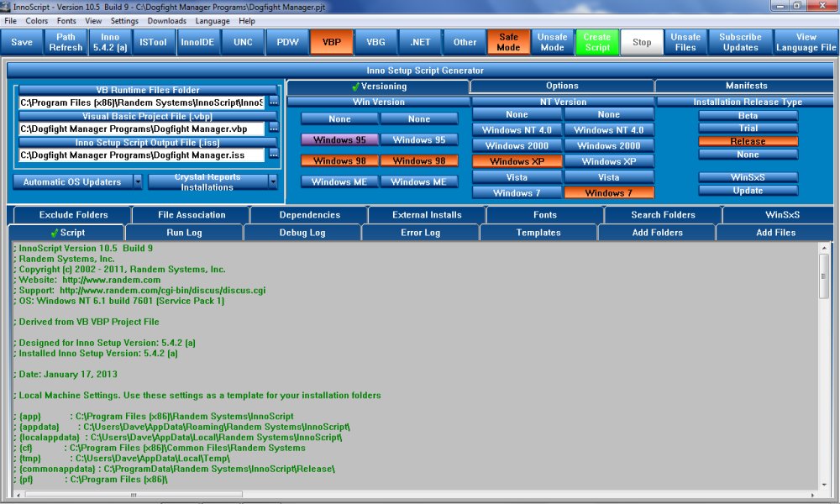Select the VBP project type button

(x=332, y=42)
